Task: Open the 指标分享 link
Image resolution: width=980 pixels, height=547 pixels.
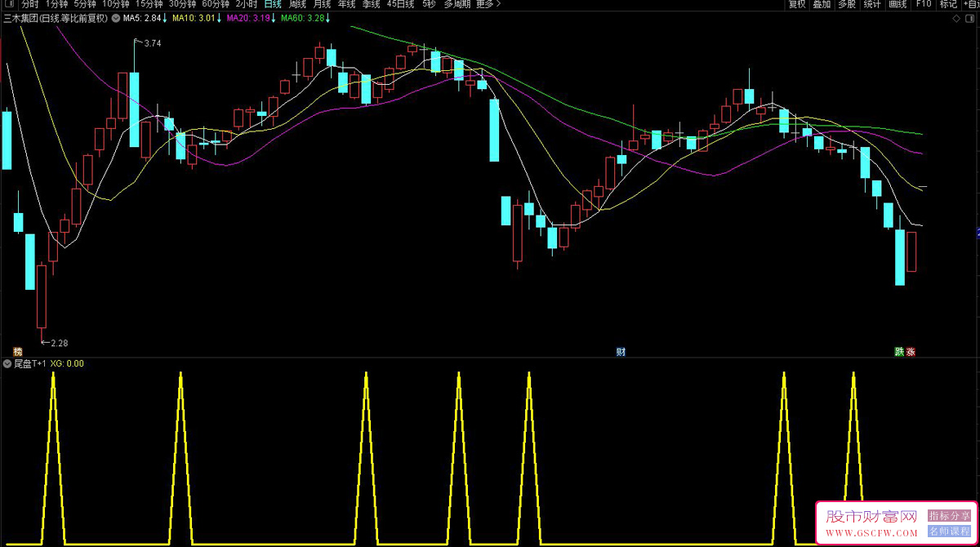Action: [x=949, y=516]
